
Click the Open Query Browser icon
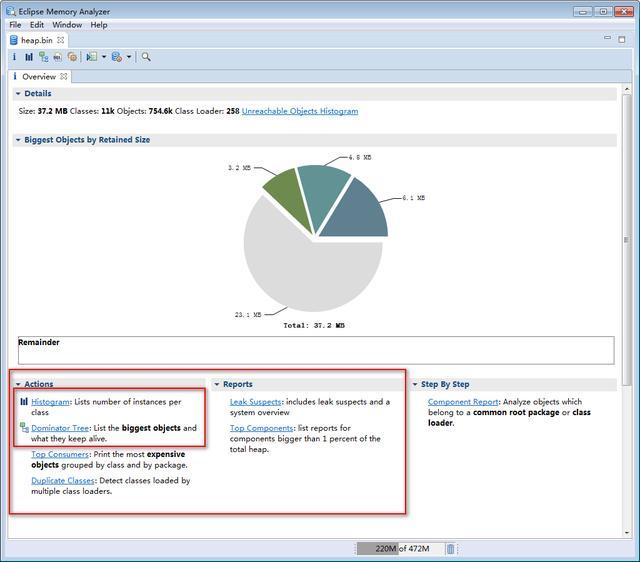117,57
